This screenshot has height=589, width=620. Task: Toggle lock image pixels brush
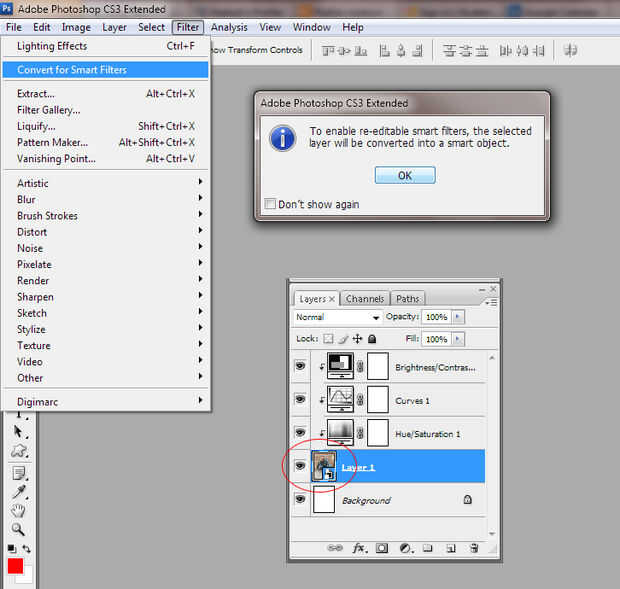tap(343, 339)
